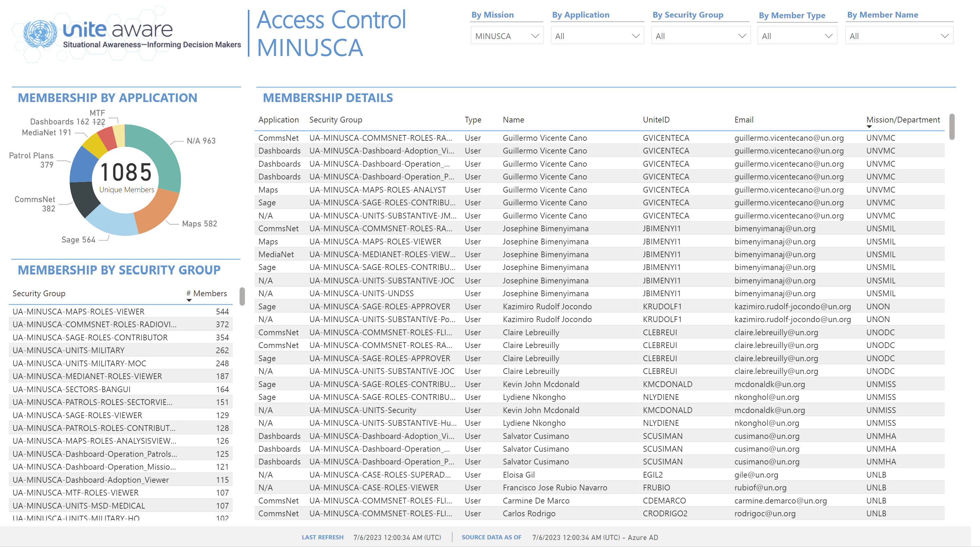
Task: Click the # Members column header
Action: click(x=206, y=293)
